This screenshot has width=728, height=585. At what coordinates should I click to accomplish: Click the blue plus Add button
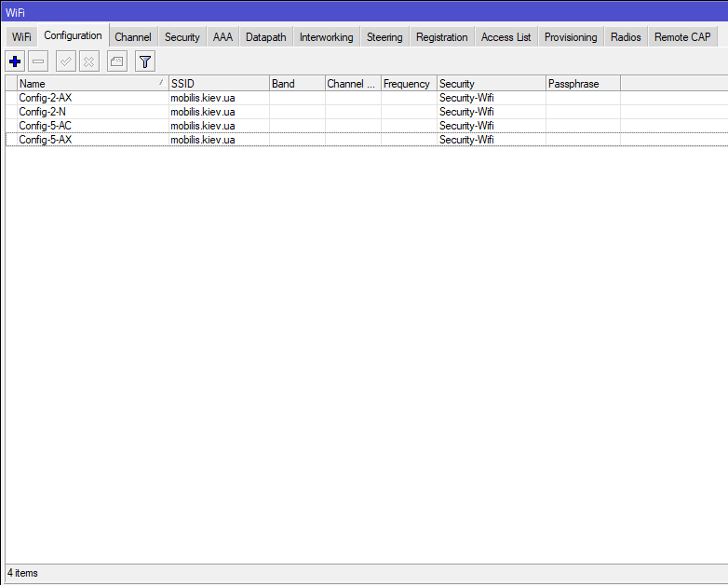(x=15, y=61)
